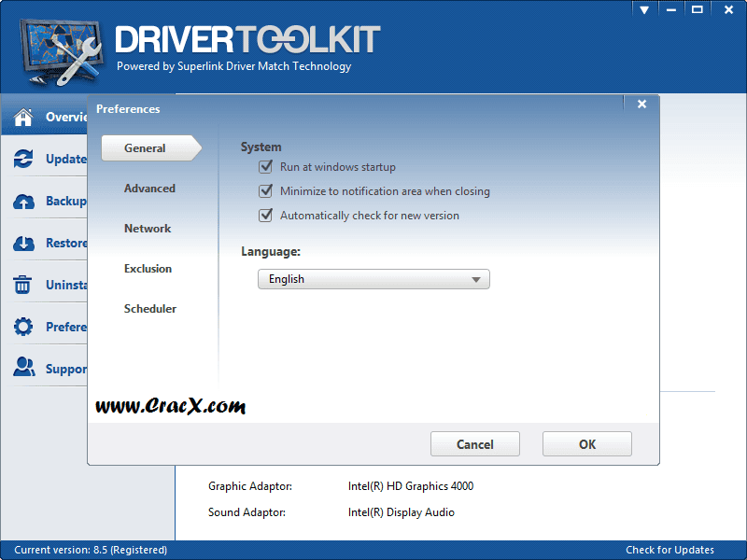Click the Restore cloud download icon
The height and width of the screenshot is (560, 747).
click(x=23, y=244)
